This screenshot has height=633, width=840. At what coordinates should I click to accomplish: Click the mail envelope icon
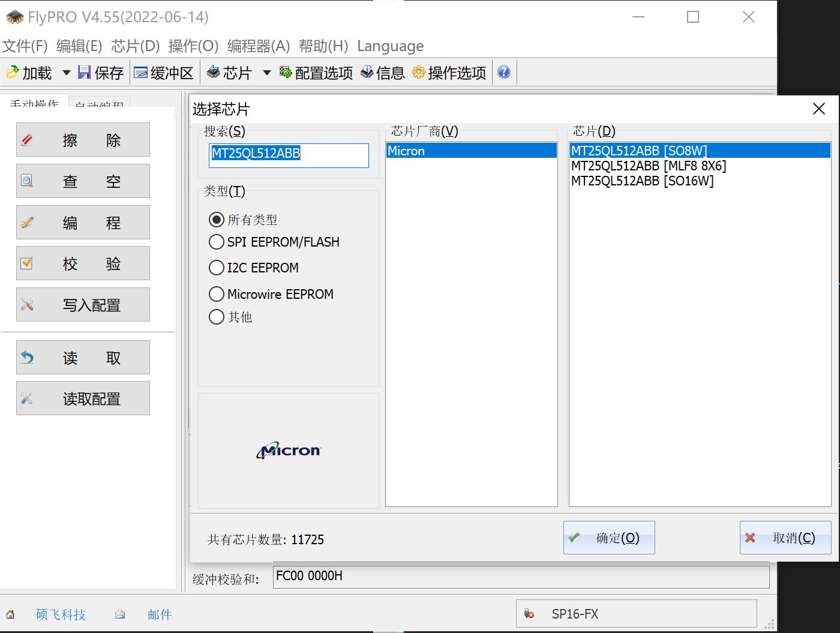[x=120, y=614]
